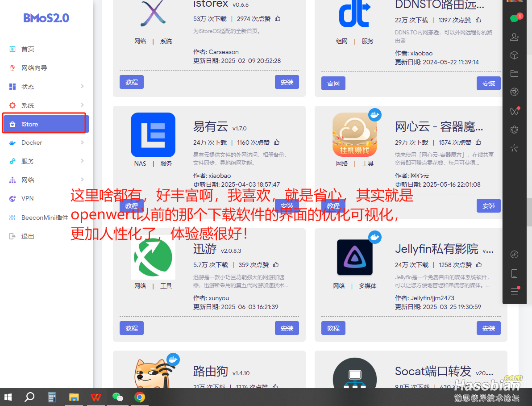Install Jellyfin with 安装 button
This screenshot has width=532, height=406.
pos(489,328)
